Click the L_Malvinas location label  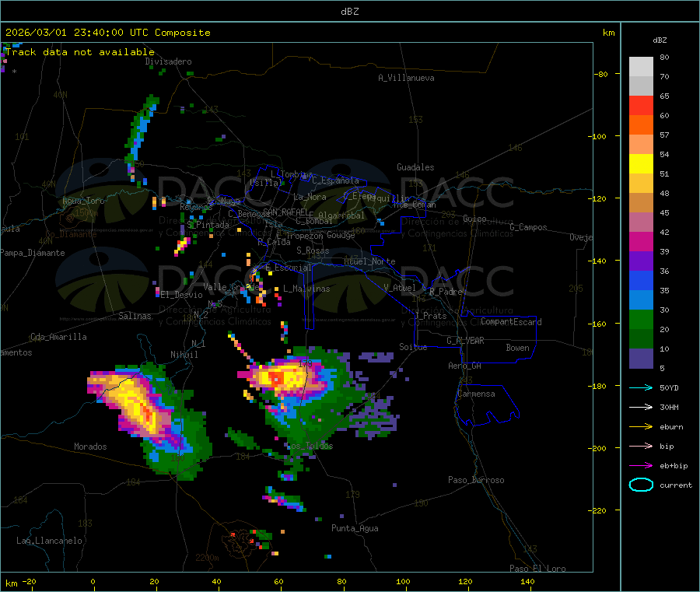click(306, 289)
